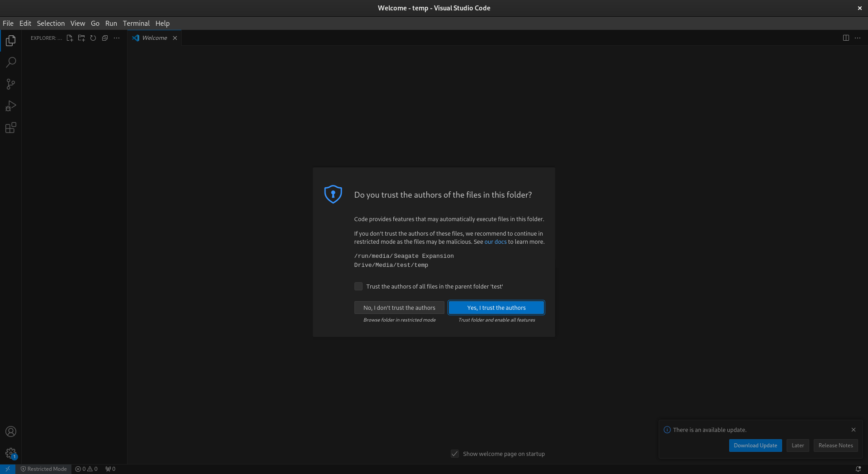Open the Source Control view icon

coord(11,84)
